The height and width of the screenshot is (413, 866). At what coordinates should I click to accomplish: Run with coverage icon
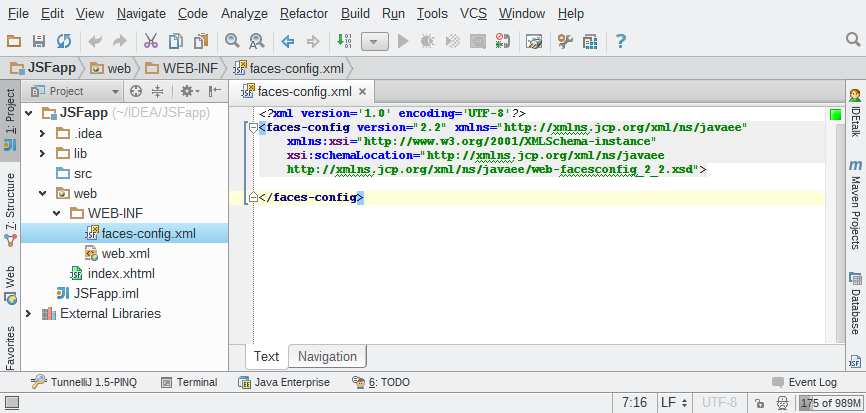[x=453, y=41]
